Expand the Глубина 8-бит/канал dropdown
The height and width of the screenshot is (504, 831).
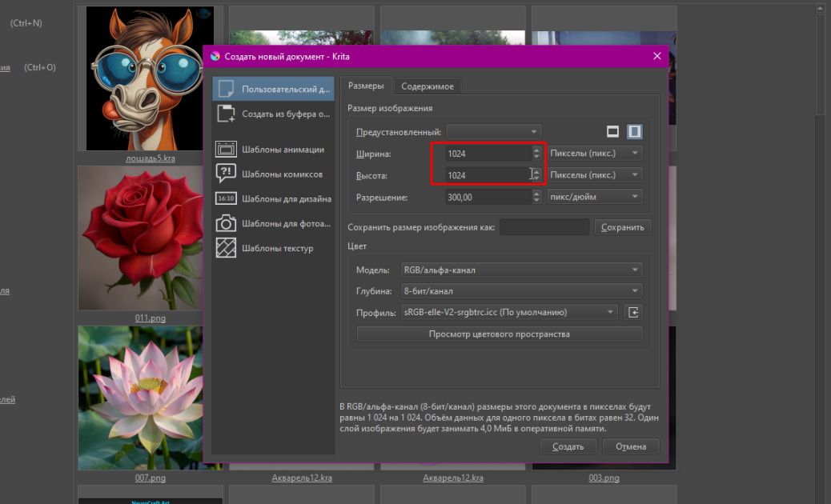[x=522, y=290]
